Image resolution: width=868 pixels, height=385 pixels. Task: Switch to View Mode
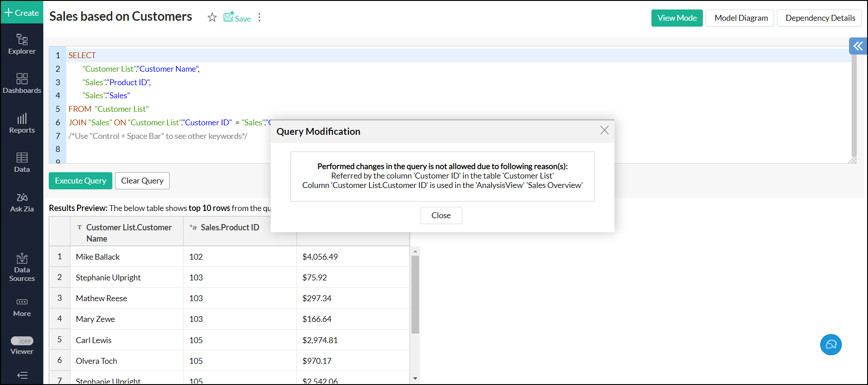[x=677, y=18]
